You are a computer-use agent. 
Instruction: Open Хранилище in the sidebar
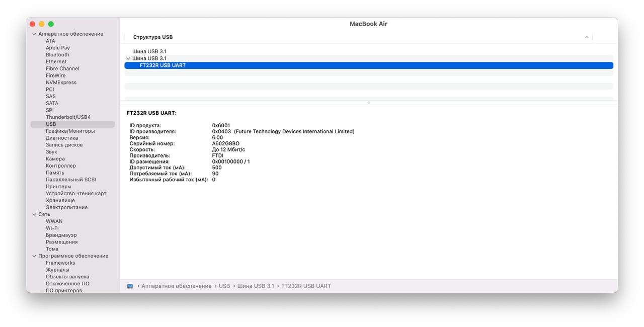(x=60, y=201)
